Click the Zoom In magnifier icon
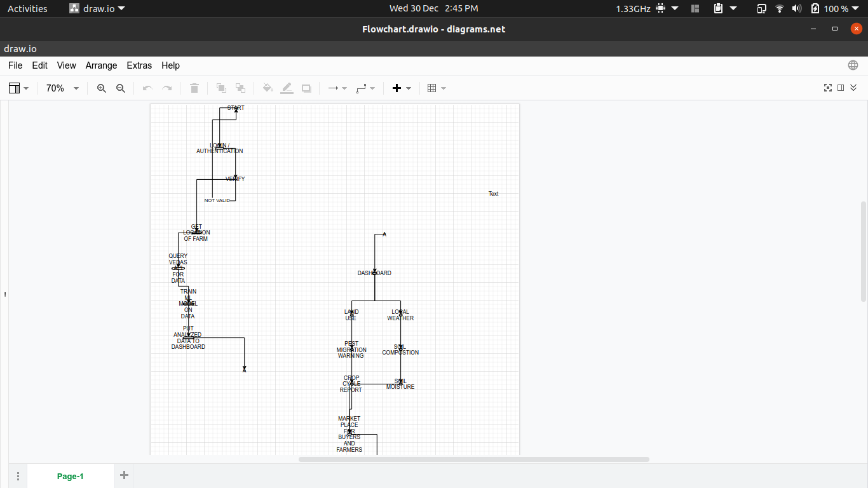Screen dimensions: 868x488 [102, 88]
